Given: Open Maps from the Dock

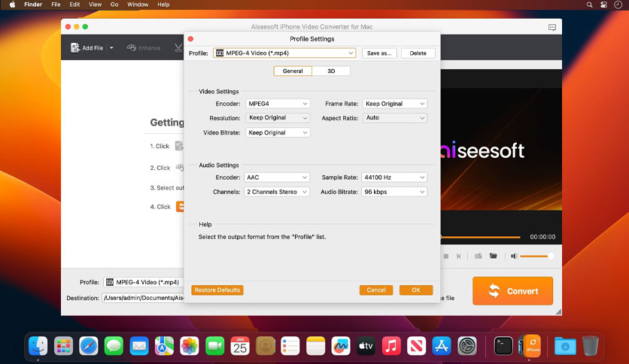Looking at the screenshot, I should click(x=165, y=345).
